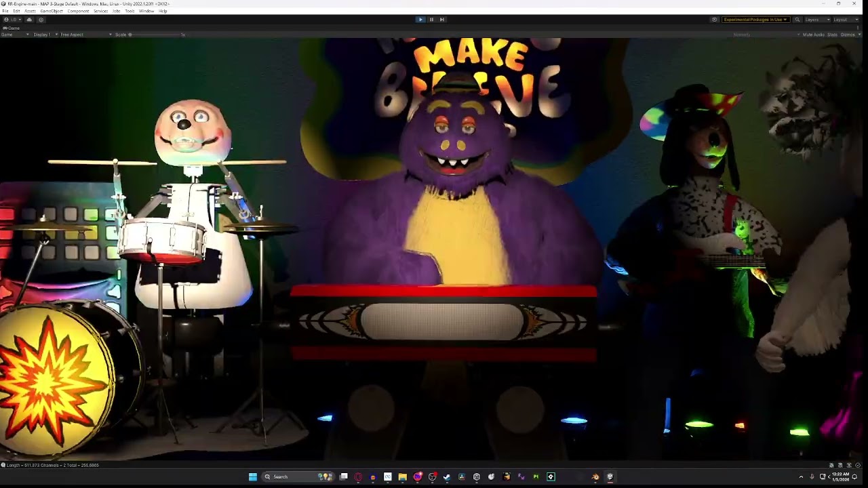Open the Windows Start menu

(x=253, y=476)
